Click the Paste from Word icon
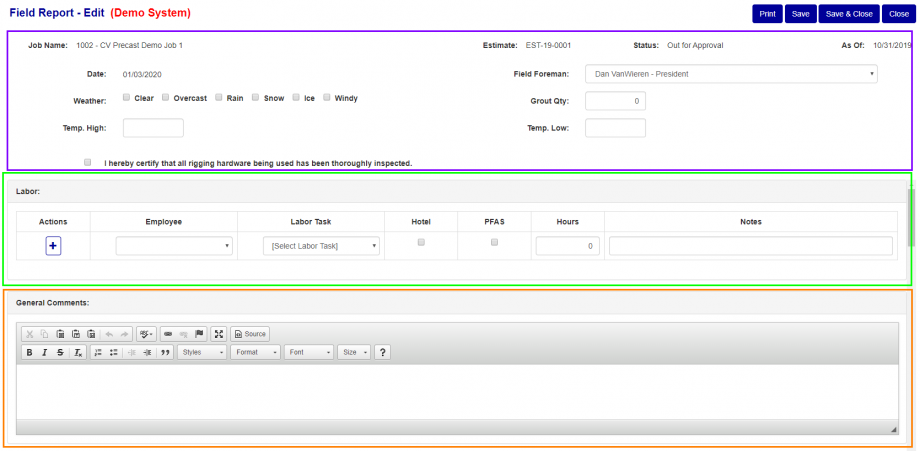 click(x=91, y=334)
